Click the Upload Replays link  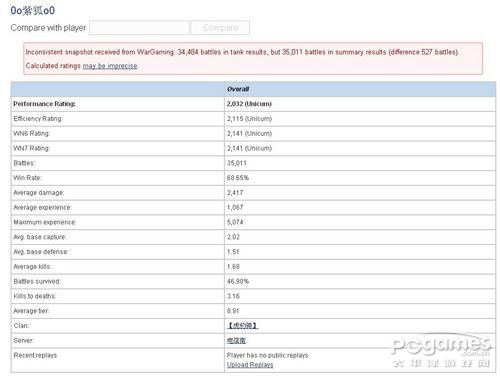(x=250, y=365)
